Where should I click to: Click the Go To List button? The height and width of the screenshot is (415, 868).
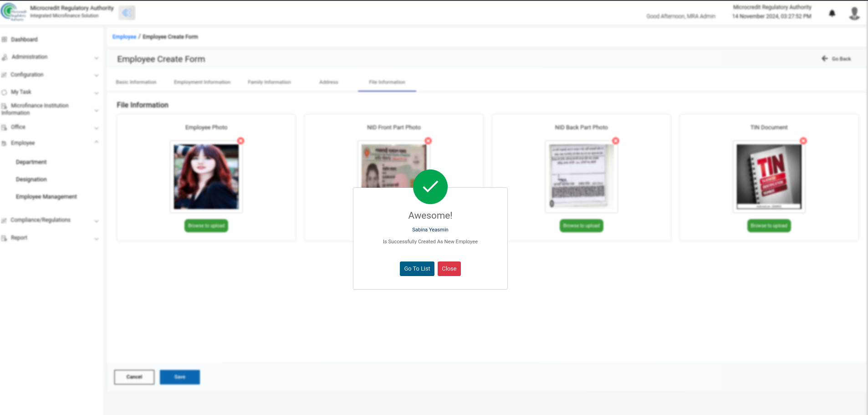tap(417, 269)
